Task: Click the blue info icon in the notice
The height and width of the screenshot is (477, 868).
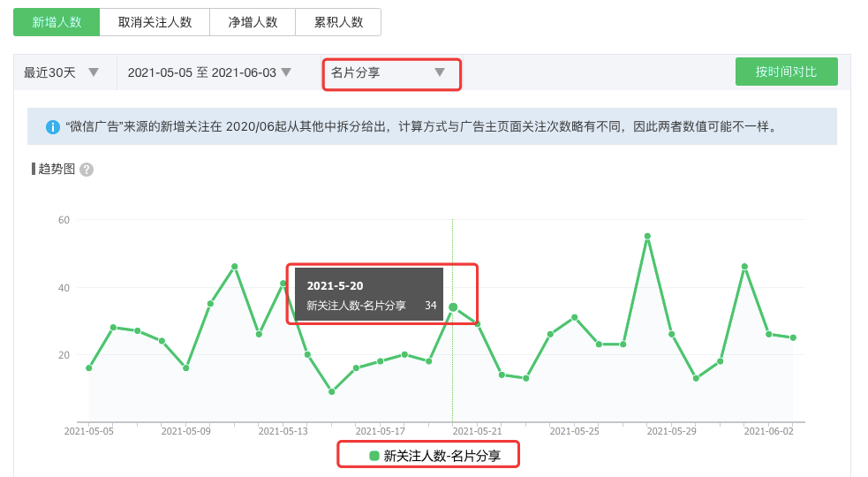Action: tap(53, 127)
